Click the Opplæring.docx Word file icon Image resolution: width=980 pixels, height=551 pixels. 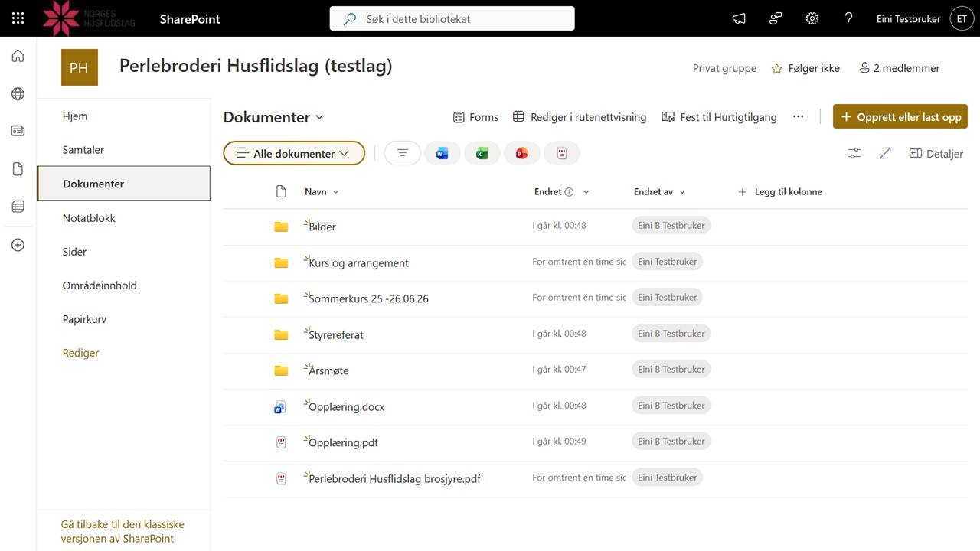(x=280, y=407)
